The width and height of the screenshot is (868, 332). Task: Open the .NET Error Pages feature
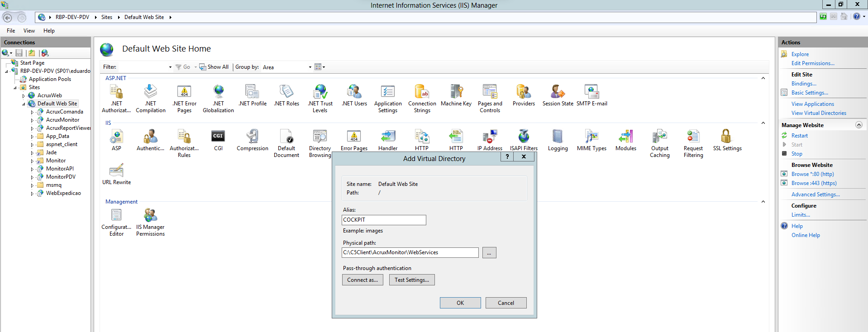coord(184,98)
